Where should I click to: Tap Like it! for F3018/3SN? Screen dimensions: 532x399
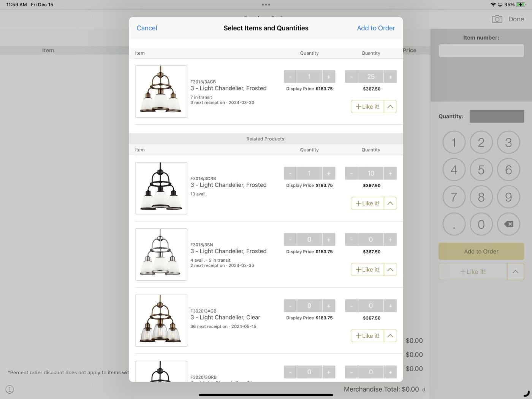[367, 269]
